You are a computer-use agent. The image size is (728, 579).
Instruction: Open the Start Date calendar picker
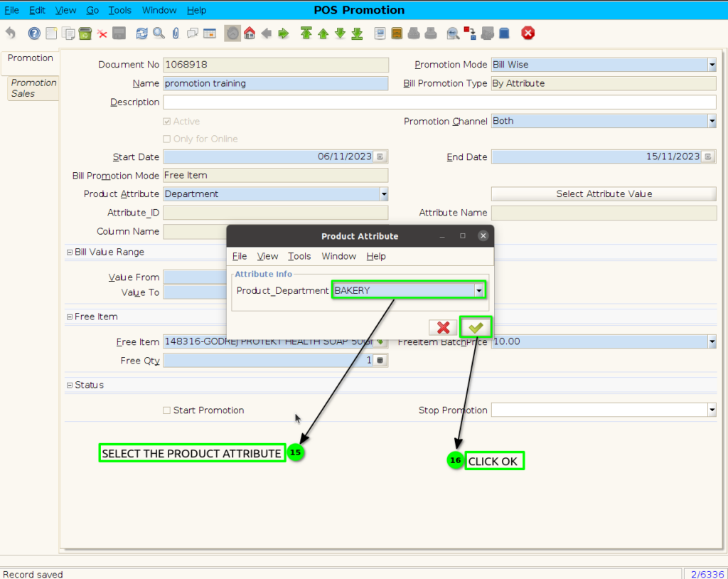(x=380, y=157)
